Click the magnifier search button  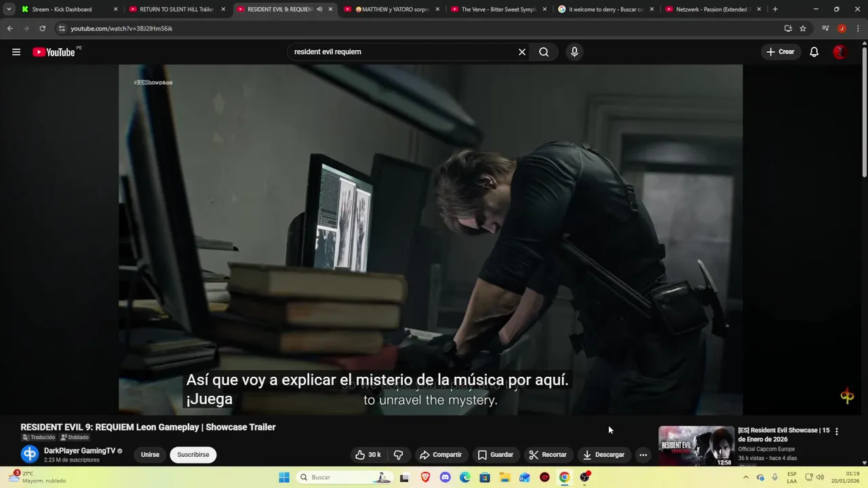(544, 52)
